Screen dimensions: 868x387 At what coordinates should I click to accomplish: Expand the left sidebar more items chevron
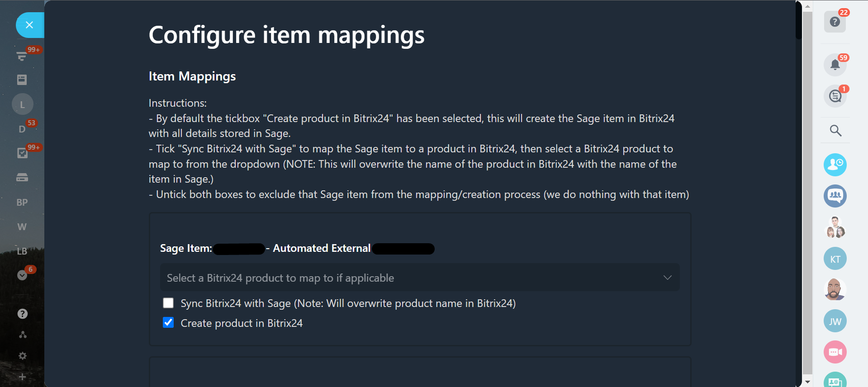[22, 275]
